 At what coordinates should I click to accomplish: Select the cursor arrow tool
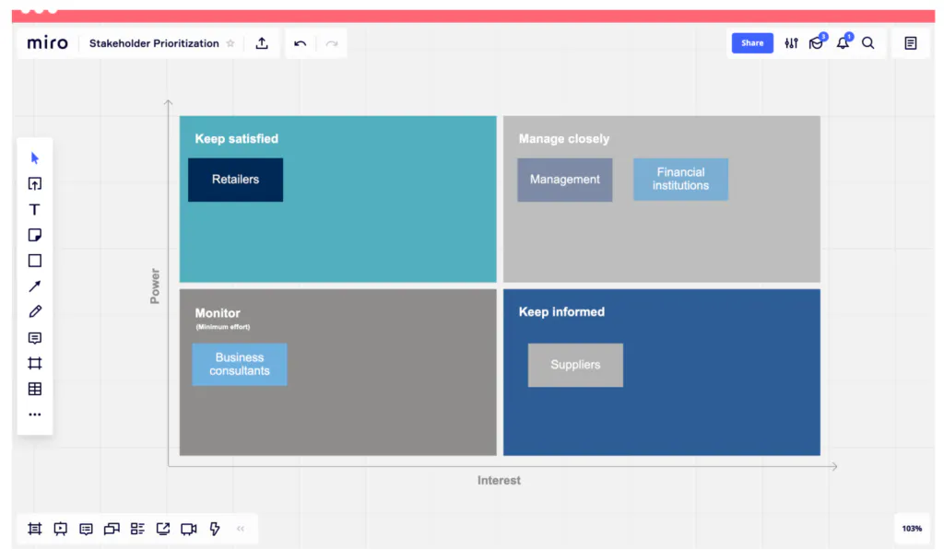[x=35, y=158]
